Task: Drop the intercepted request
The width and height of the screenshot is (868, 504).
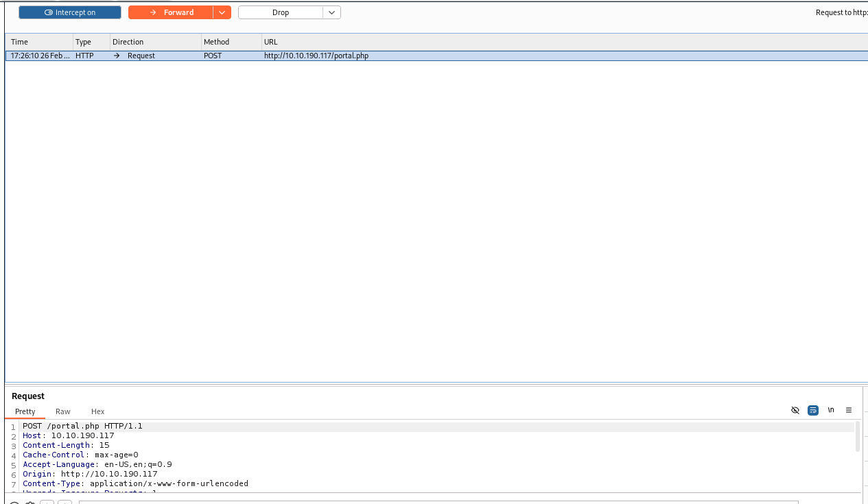Action: 280,12
